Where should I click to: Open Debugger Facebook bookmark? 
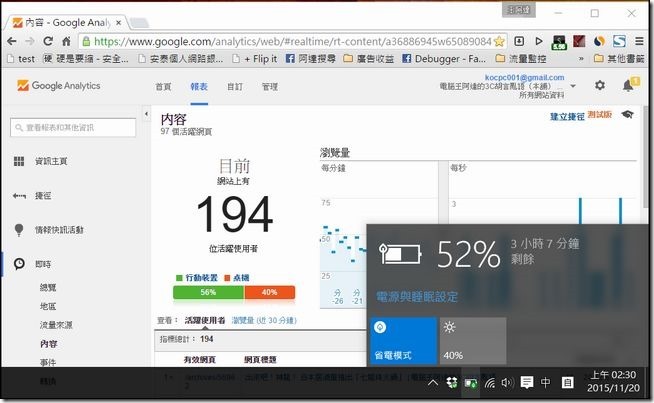[x=444, y=59]
